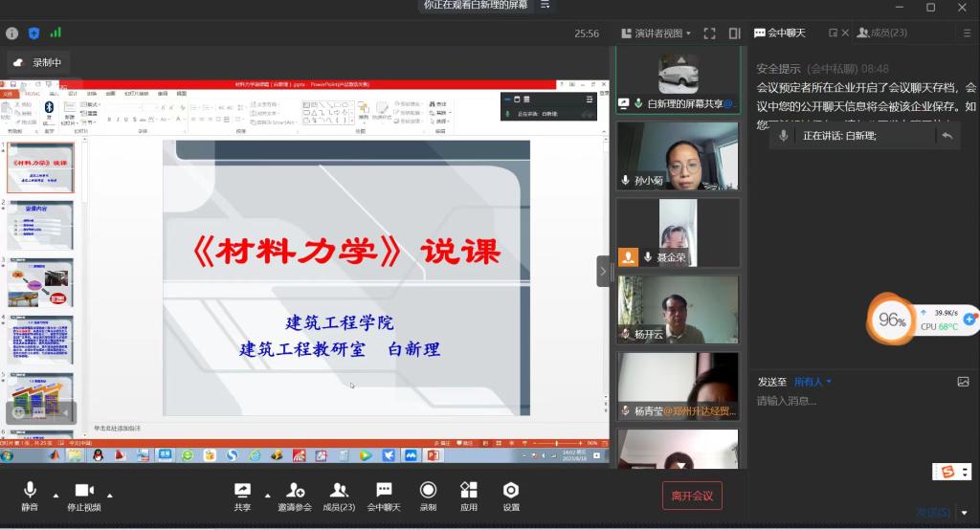Viewport: 980px width, 530px height.
Task: Open meeting info icon at top left
Action: pos(12,33)
